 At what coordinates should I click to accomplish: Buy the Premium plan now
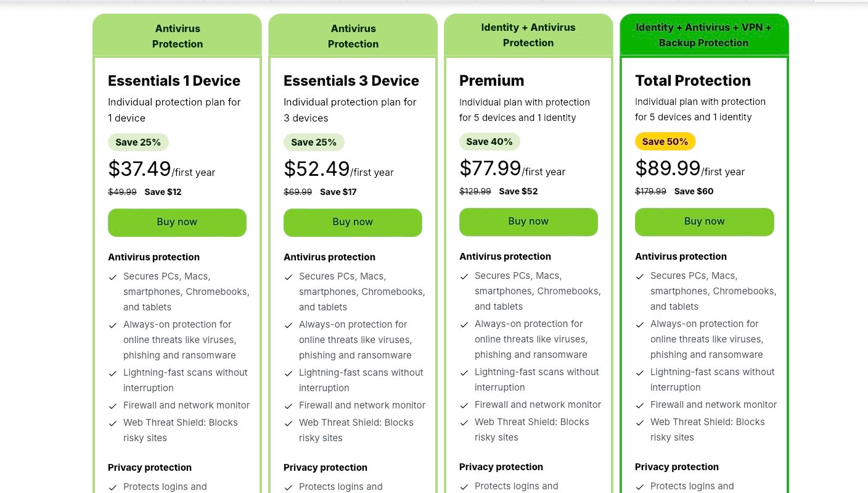click(528, 222)
